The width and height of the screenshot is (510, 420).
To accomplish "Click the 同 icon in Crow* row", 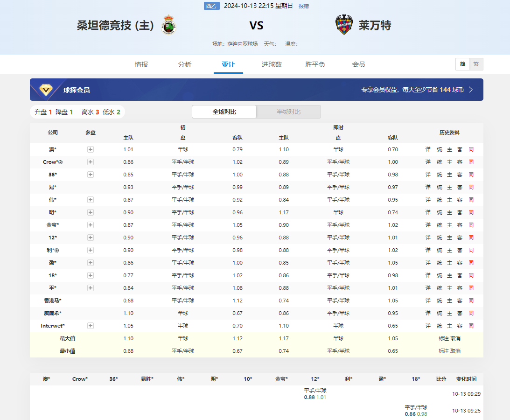I will (471, 162).
